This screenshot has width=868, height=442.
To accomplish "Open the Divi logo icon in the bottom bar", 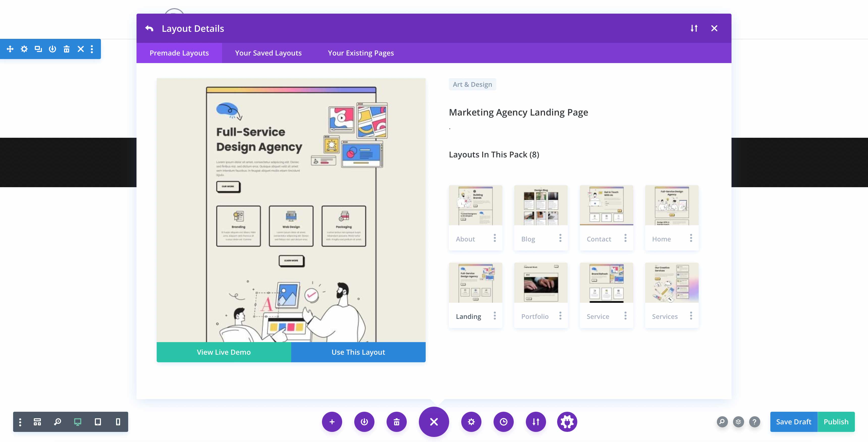I will [x=567, y=422].
